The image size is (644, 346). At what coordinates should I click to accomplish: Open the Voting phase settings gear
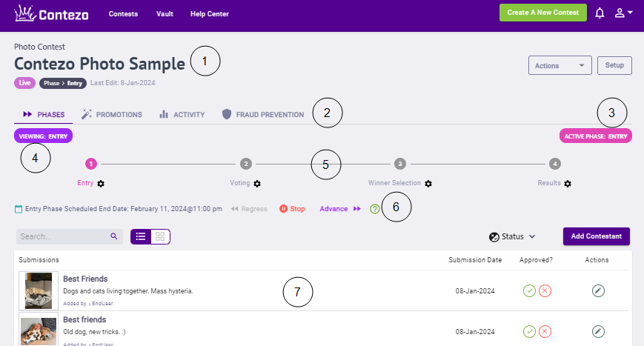(257, 184)
